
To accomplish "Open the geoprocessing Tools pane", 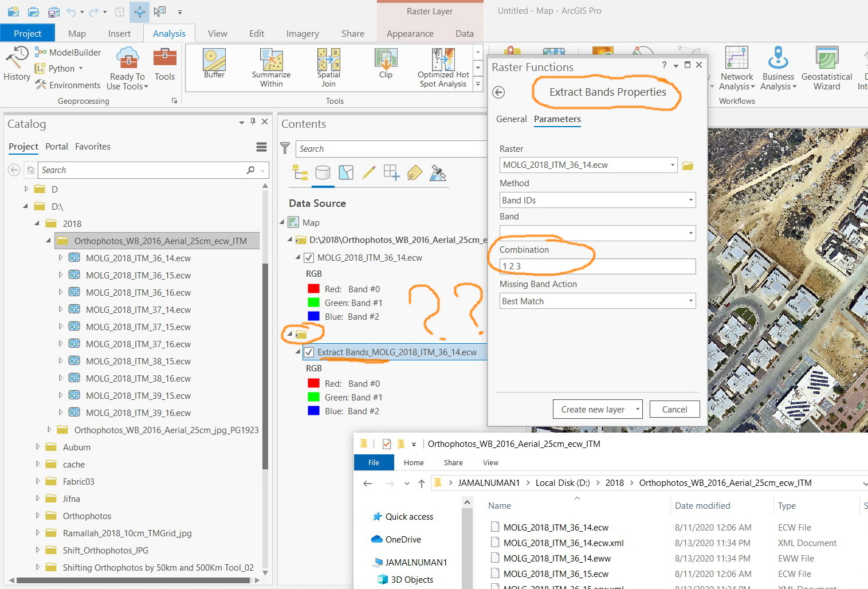I will [164, 64].
